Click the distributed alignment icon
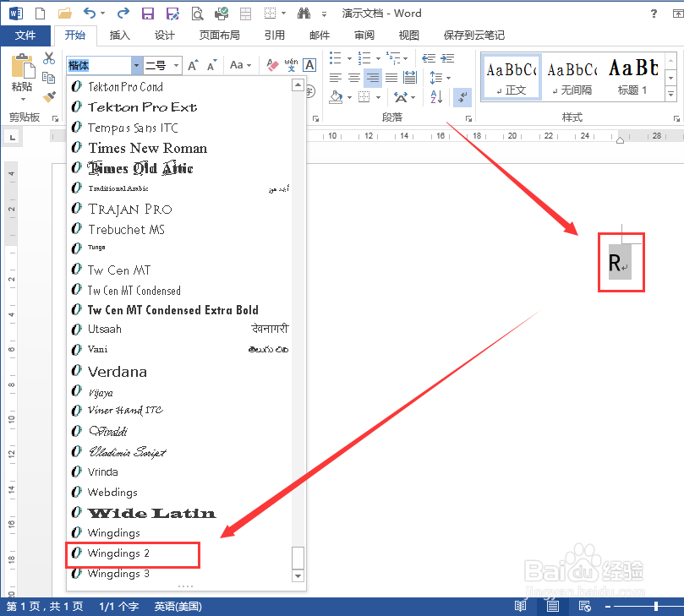The width and height of the screenshot is (684, 616). [x=410, y=78]
